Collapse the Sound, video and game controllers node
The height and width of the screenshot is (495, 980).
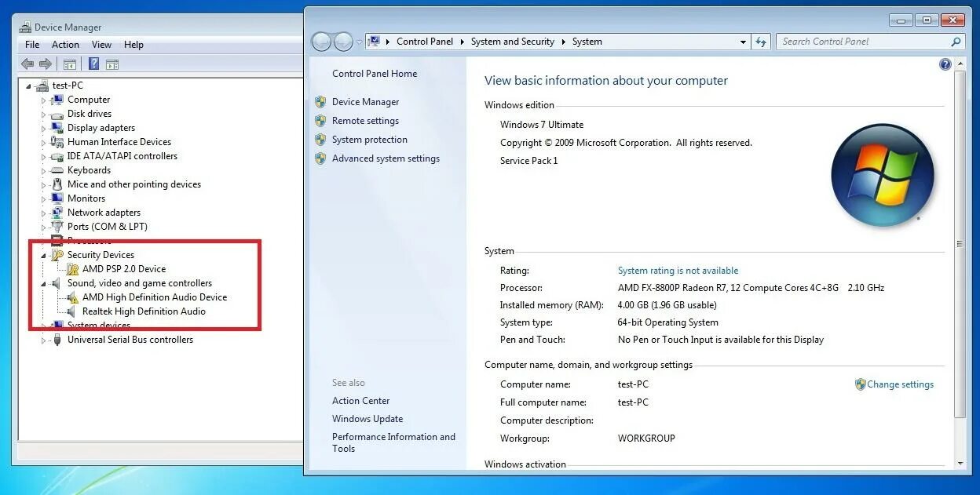coord(44,284)
